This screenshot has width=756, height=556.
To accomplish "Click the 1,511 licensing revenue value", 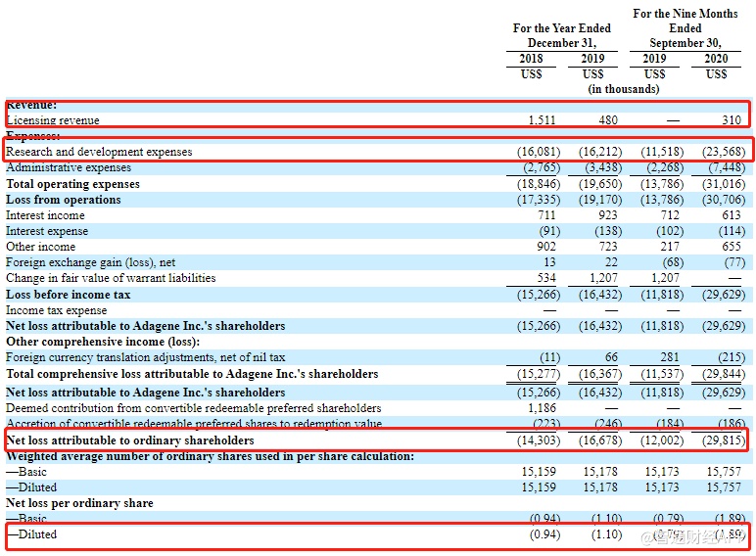I will [x=542, y=120].
